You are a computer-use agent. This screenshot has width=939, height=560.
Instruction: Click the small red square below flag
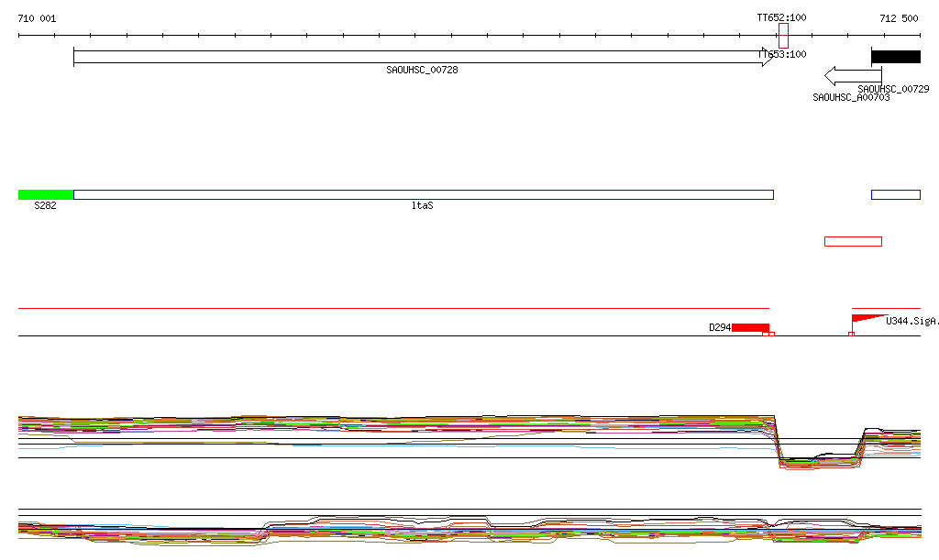[x=851, y=334]
